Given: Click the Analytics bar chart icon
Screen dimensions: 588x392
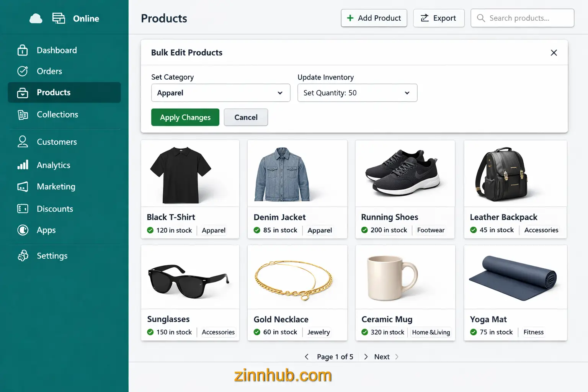Looking at the screenshot, I should 23,165.
